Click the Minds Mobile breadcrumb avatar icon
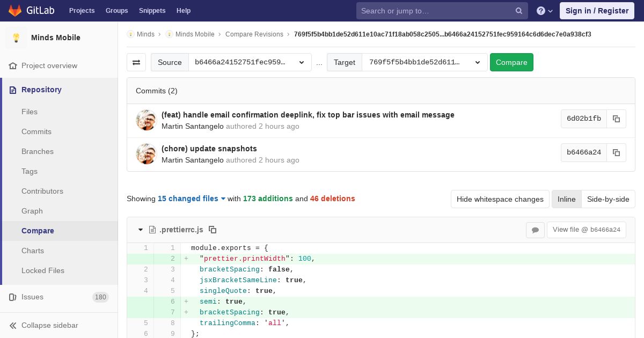Image resolution: width=644 pixels, height=338 pixels. pyautogui.click(x=169, y=34)
